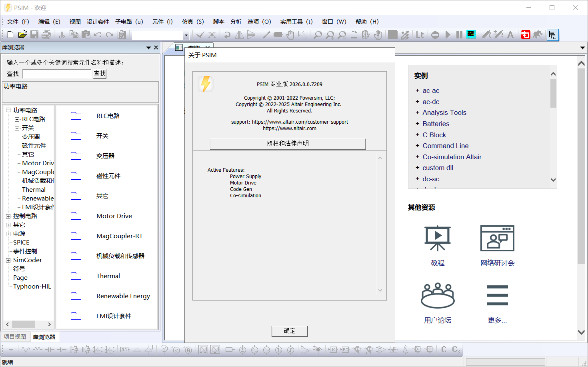588x367 pixels.
Task: Open the library browser panel options arrow
Action: [148, 48]
